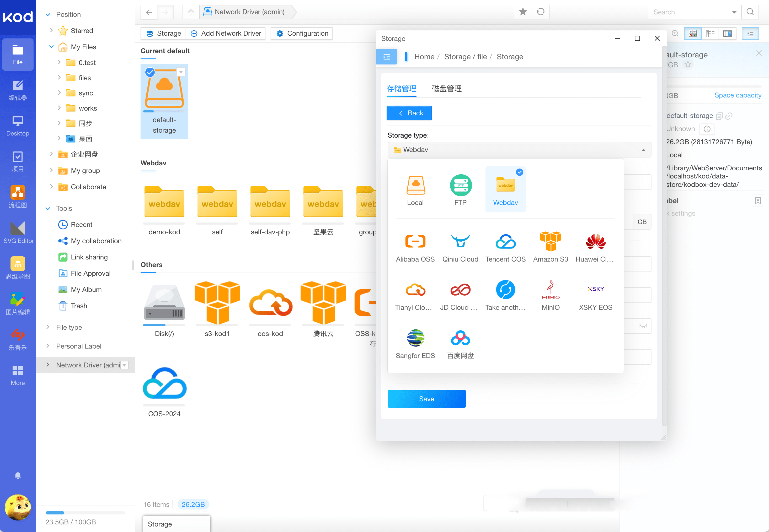Screen dimensions: 769x532
Task: Save the storage settings
Action: point(426,399)
